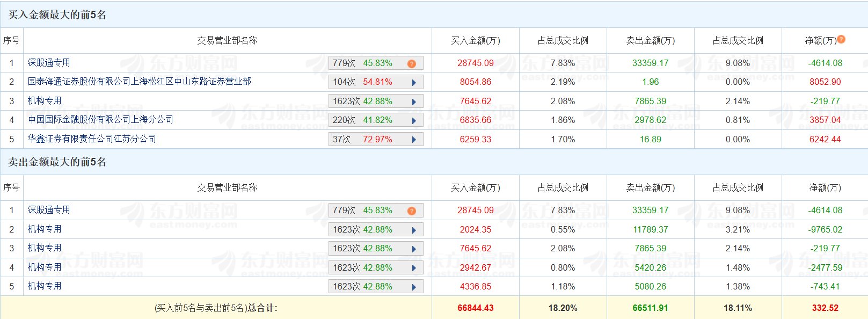Click help icon in buy table's 深股通专用 row
868x319 pixels.
[412, 63]
